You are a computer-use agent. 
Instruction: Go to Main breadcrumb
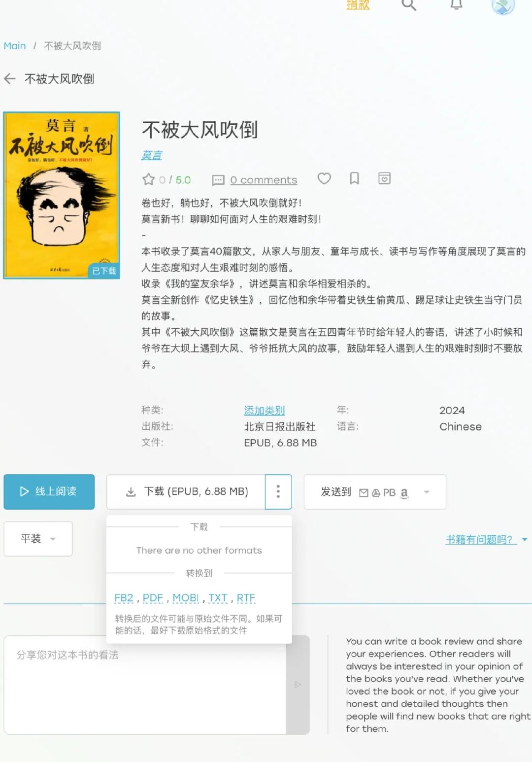15,46
